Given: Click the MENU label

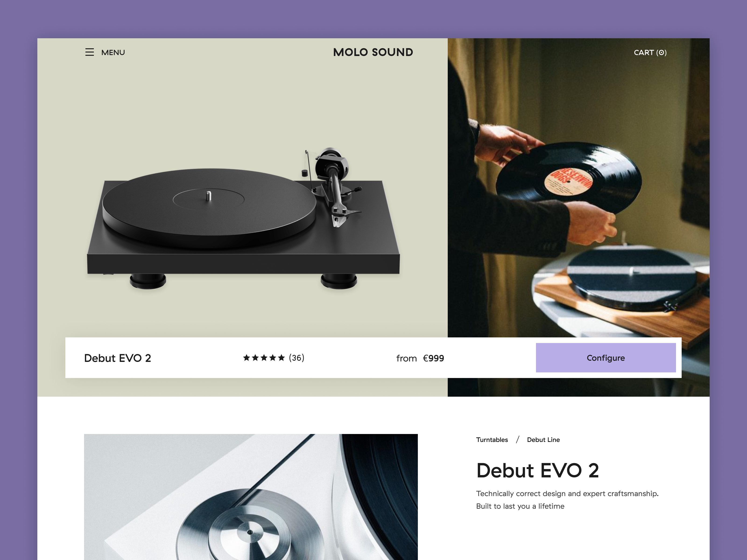Looking at the screenshot, I should pos(113,53).
